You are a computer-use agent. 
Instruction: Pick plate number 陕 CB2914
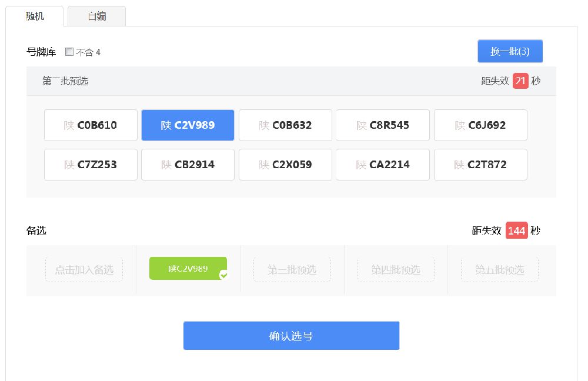point(188,165)
